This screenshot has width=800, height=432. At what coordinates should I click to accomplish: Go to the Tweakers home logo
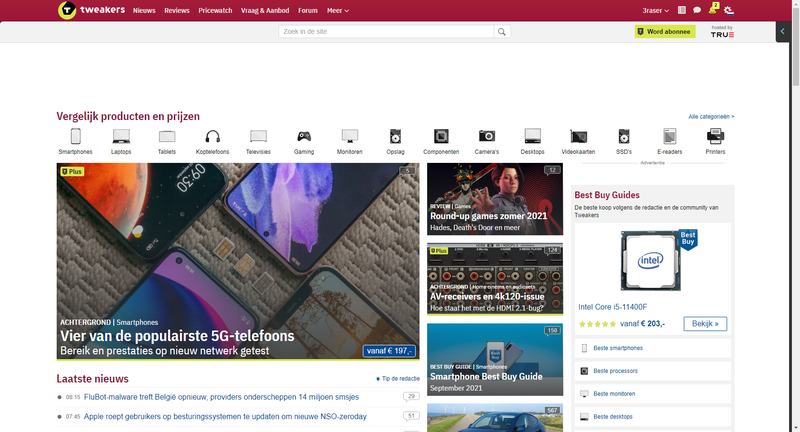click(x=91, y=10)
